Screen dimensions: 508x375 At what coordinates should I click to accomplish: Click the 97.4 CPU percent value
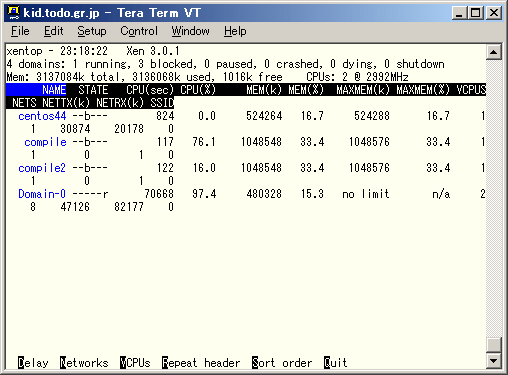tap(204, 194)
